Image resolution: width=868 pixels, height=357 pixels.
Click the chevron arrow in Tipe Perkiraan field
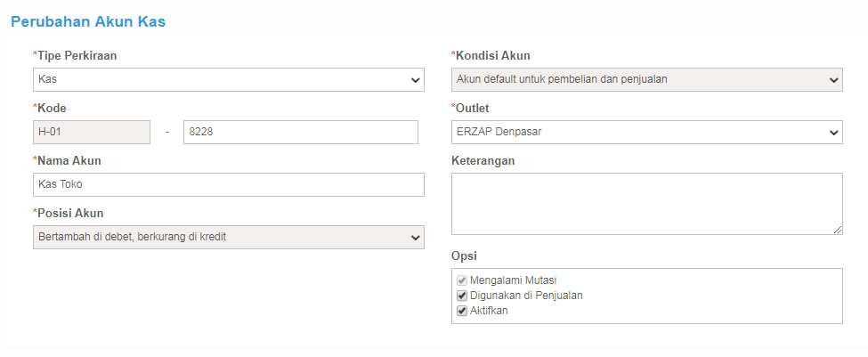tap(415, 80)
